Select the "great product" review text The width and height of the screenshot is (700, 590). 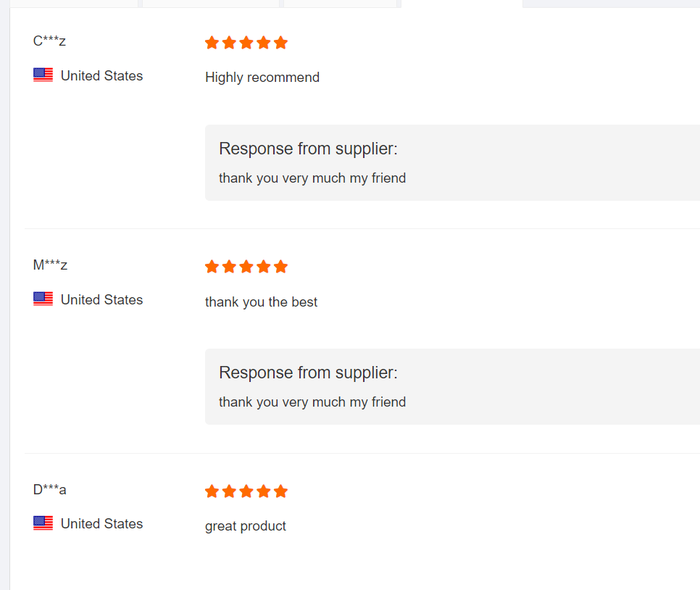(245, 526)
